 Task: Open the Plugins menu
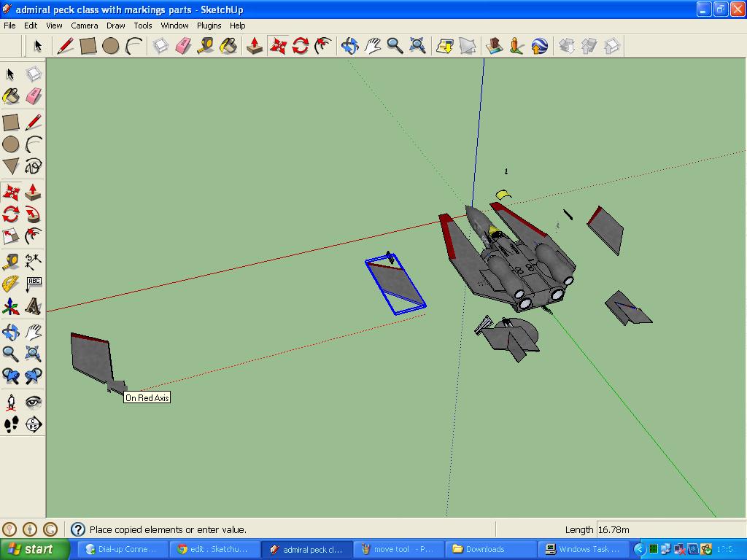[x=209, y=25]
